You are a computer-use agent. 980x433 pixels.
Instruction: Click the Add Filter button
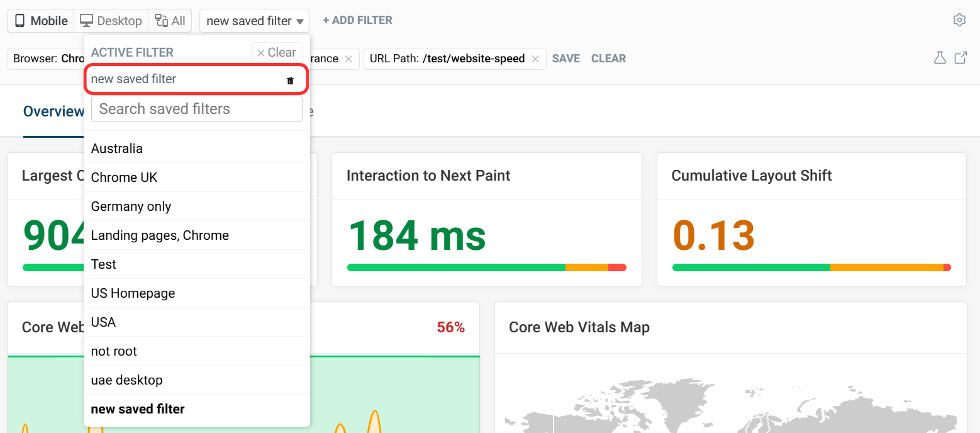357,20
